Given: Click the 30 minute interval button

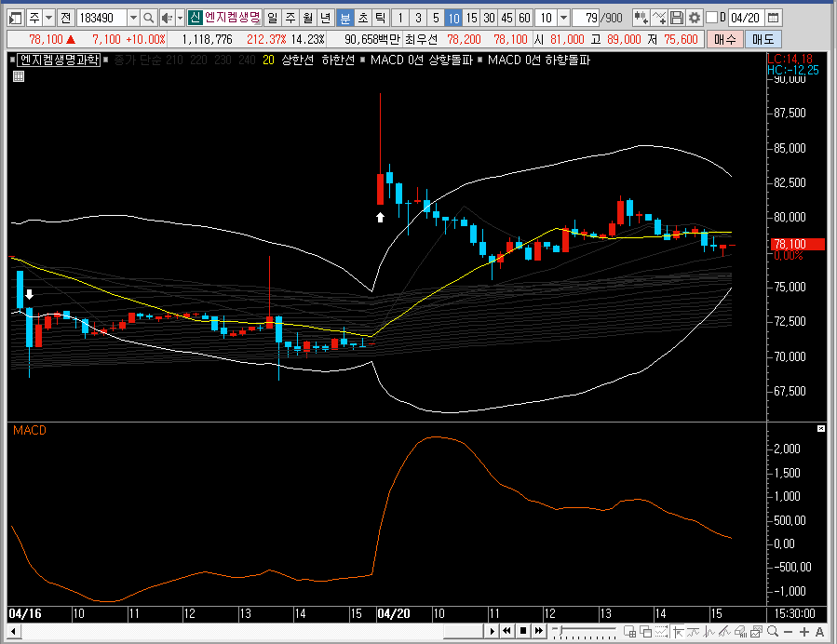Looking at the screenshot, I should (x=489, y=18).
